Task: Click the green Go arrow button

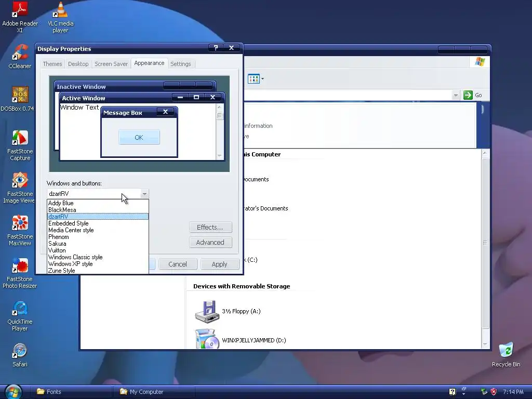Action: coord(468,95)
